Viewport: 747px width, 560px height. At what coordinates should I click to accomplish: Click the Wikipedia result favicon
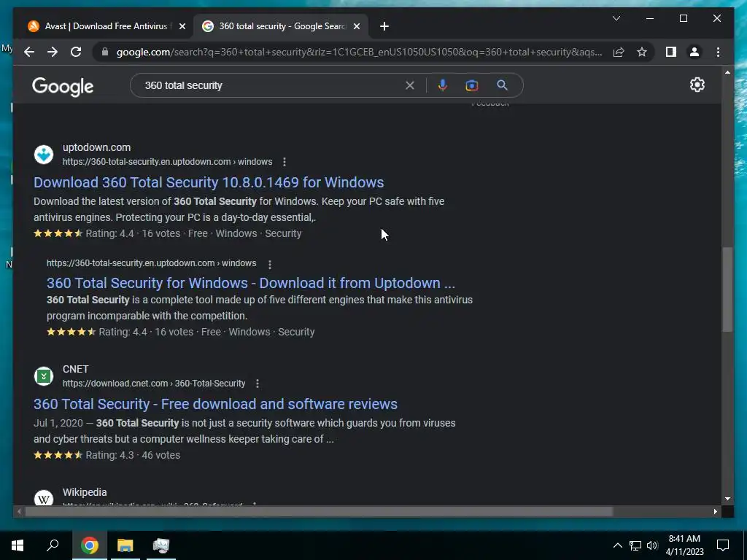tap(44, 497)
